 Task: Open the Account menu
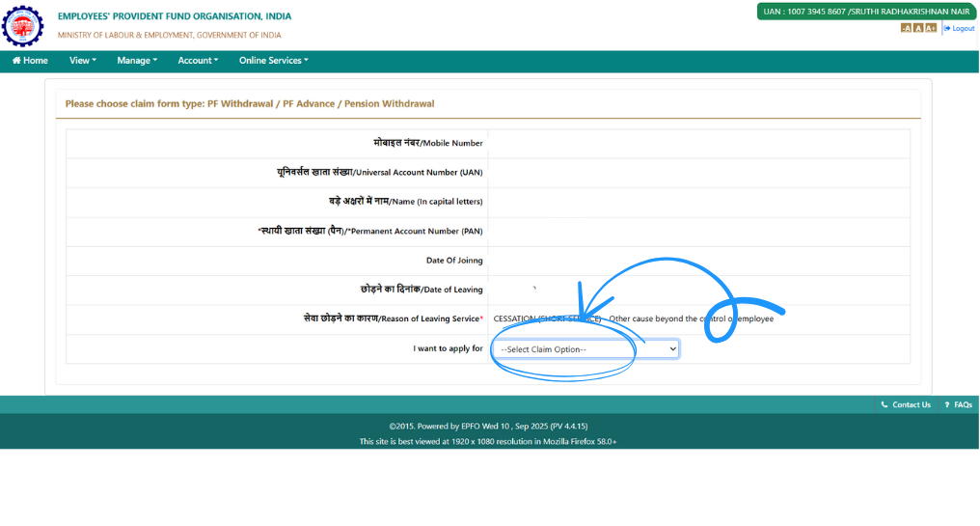point(198,61)
